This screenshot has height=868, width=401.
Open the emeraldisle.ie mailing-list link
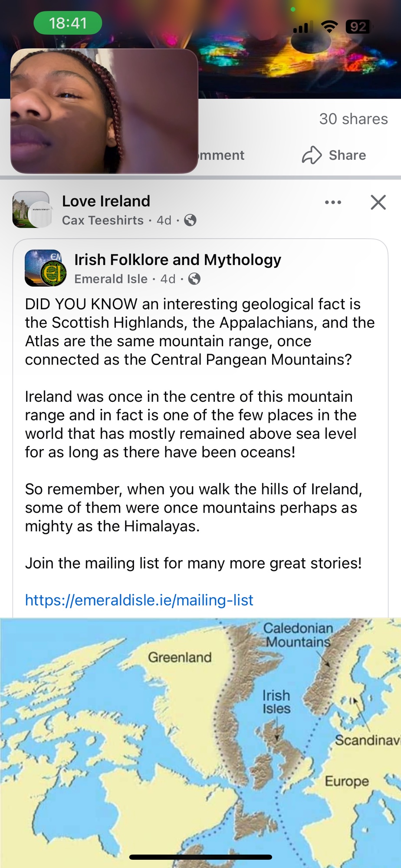coord(139,600)
